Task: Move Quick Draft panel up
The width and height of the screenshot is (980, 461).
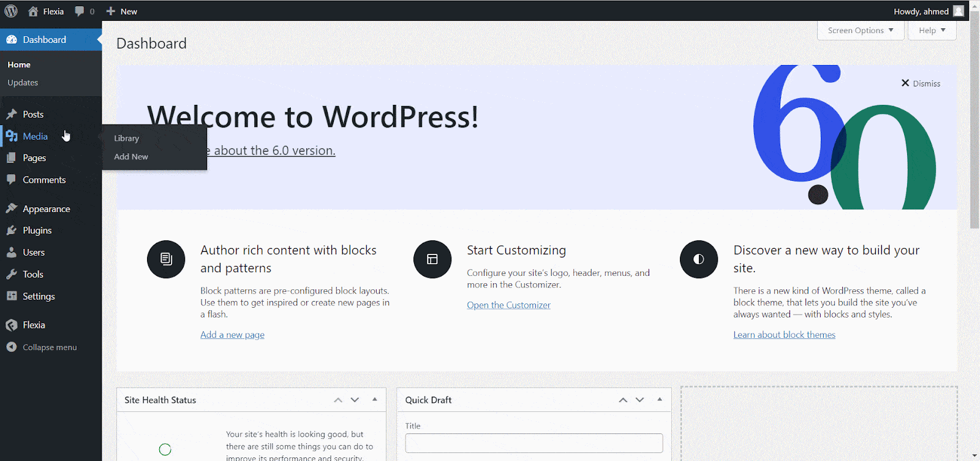Action: (x=623, y=400)
